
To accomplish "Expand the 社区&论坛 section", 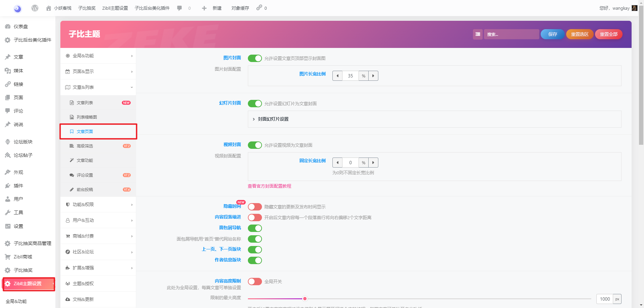I will (x=98, y=252).
